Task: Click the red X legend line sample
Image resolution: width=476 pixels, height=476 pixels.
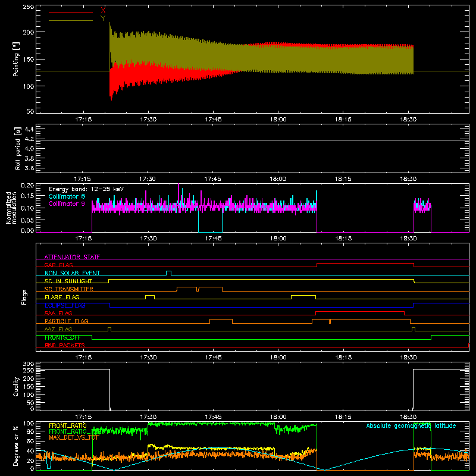Action: coord(71,12)
